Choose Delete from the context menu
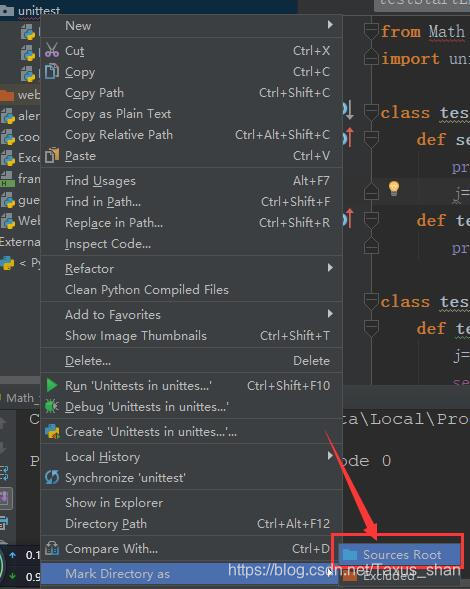 tap(191, 361)
